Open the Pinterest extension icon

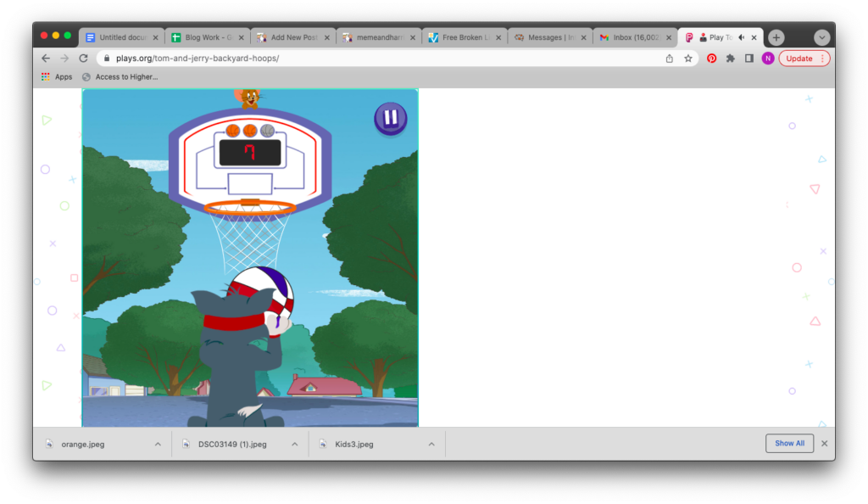[x=711, y=59]
